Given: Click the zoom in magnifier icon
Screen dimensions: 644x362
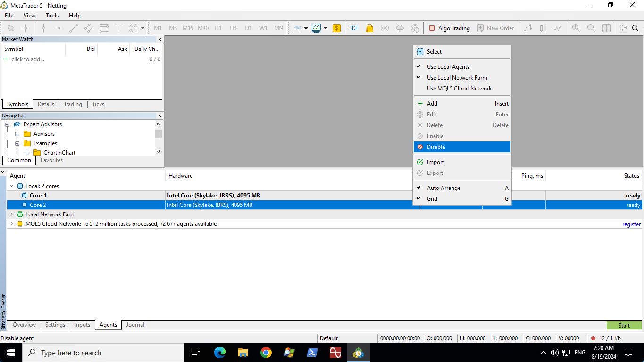Looking at the screenshot, I should (x=576, y=28).
